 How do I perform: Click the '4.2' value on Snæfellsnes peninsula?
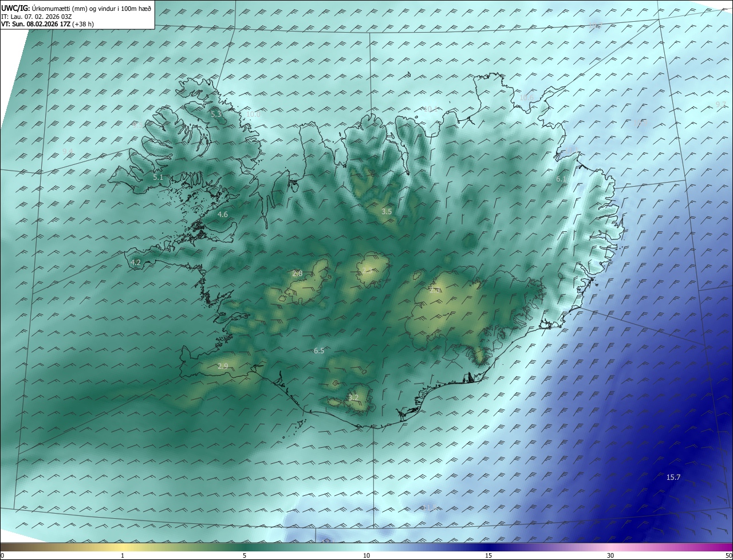(x=136, y=262)
